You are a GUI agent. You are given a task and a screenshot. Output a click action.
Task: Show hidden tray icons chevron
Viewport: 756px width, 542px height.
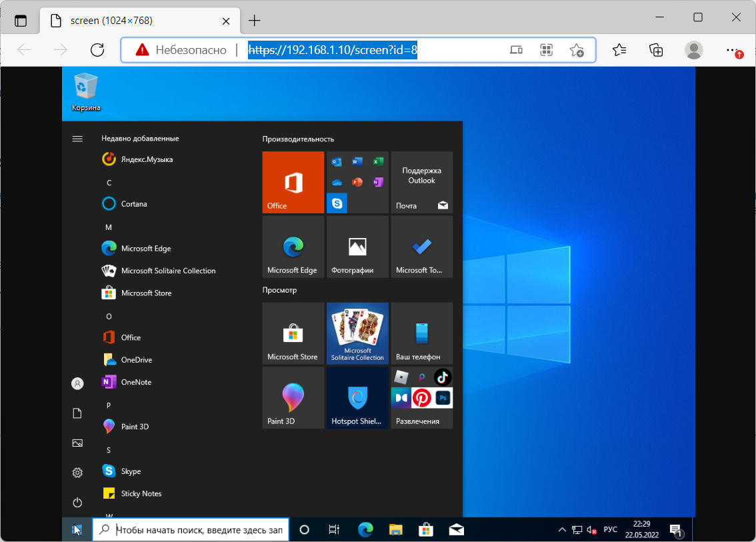[x=562, y=529]
